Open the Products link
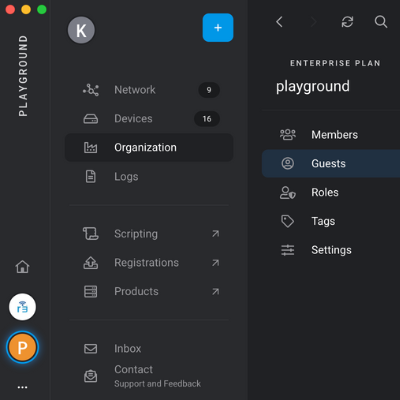Image resolution: width=400 pixels, height=400 pixels. pos(149,291)
